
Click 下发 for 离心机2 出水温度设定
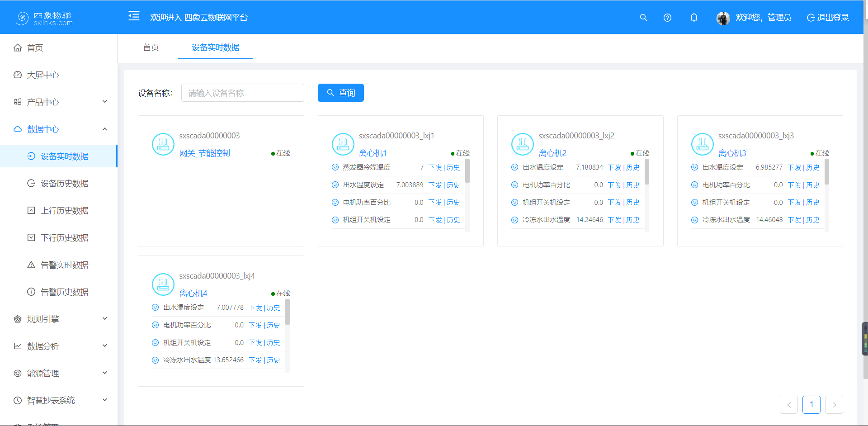614,167
